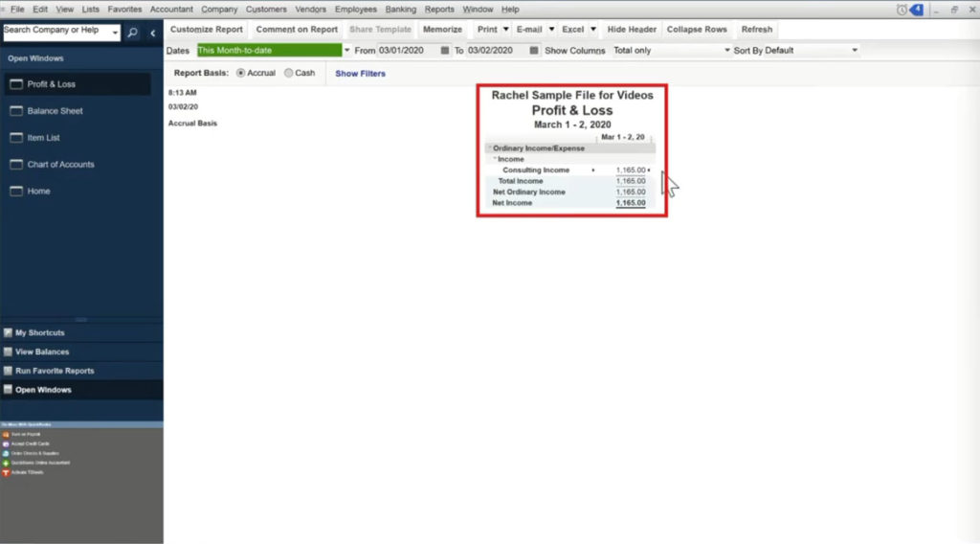Screen dimensions: 980x544
Task: Collapse the left panel with the arrow icon
Action: 152,33
